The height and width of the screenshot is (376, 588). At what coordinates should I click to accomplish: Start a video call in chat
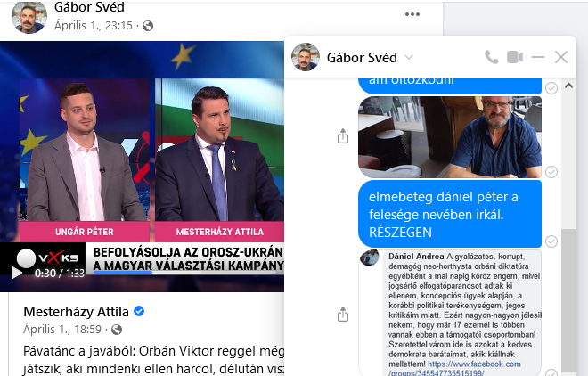515,57
